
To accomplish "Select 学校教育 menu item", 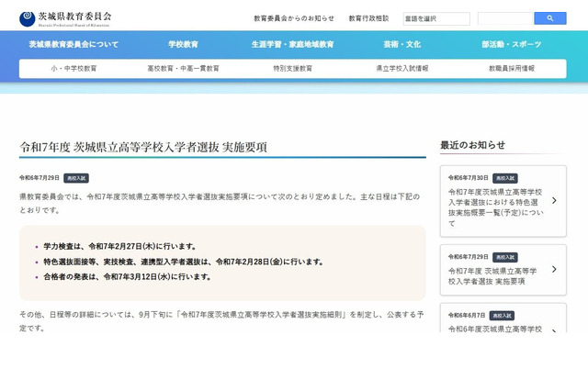I will click(183, 44).
